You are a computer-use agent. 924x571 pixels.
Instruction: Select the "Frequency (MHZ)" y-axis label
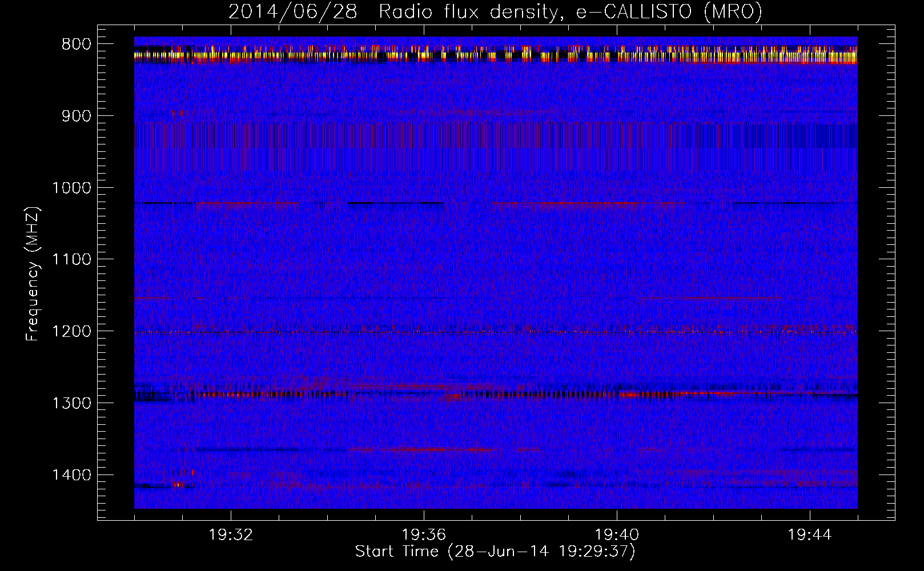pos(32,274)
